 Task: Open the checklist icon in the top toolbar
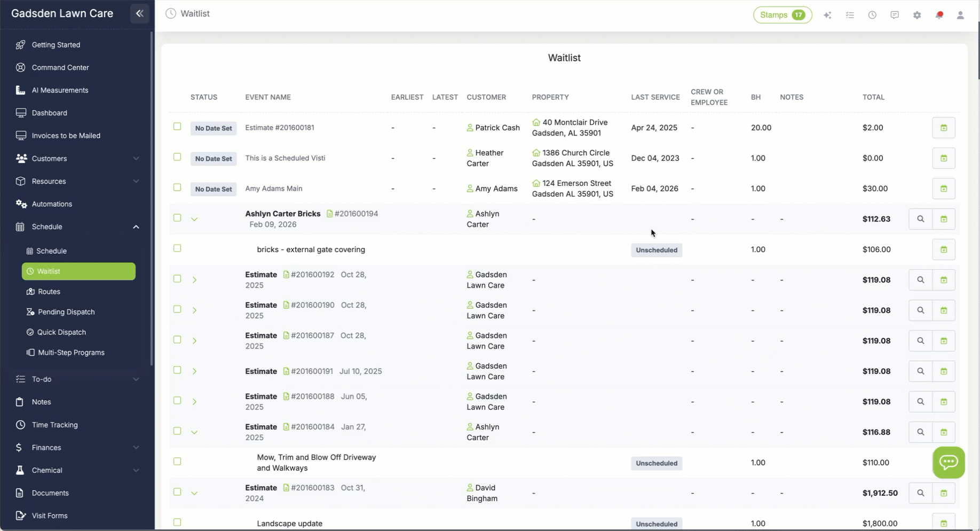pos(850,15)
